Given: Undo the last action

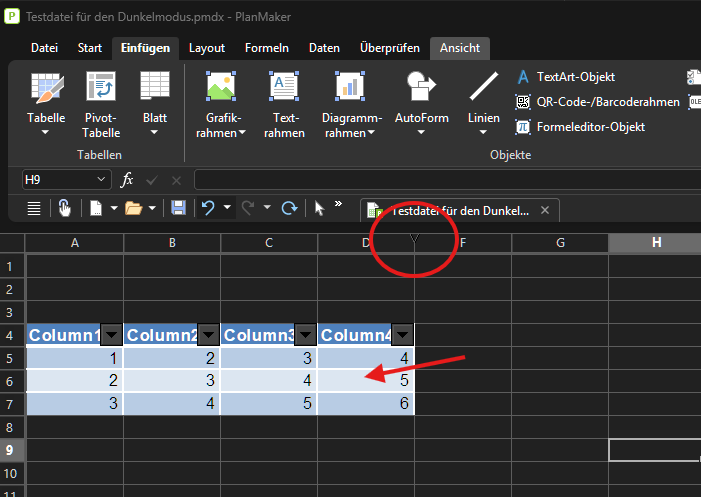Looking at the screenshot, I should 208,208.
